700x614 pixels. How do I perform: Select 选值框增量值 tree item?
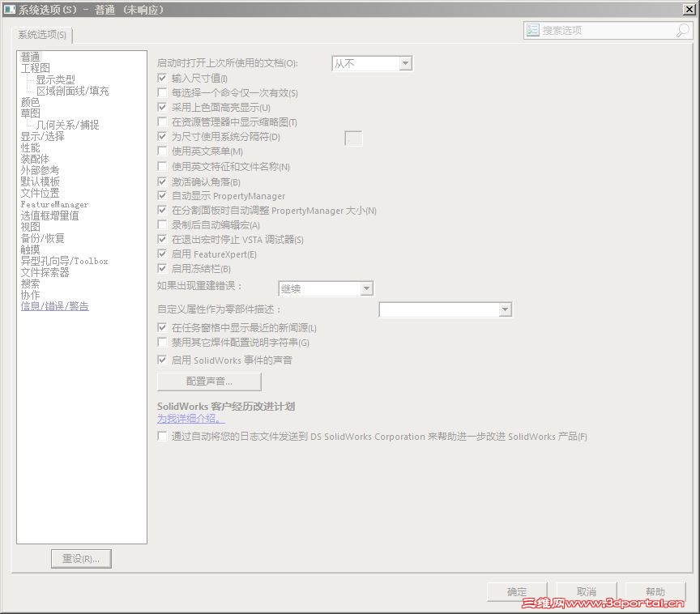(x=49, y=215)
